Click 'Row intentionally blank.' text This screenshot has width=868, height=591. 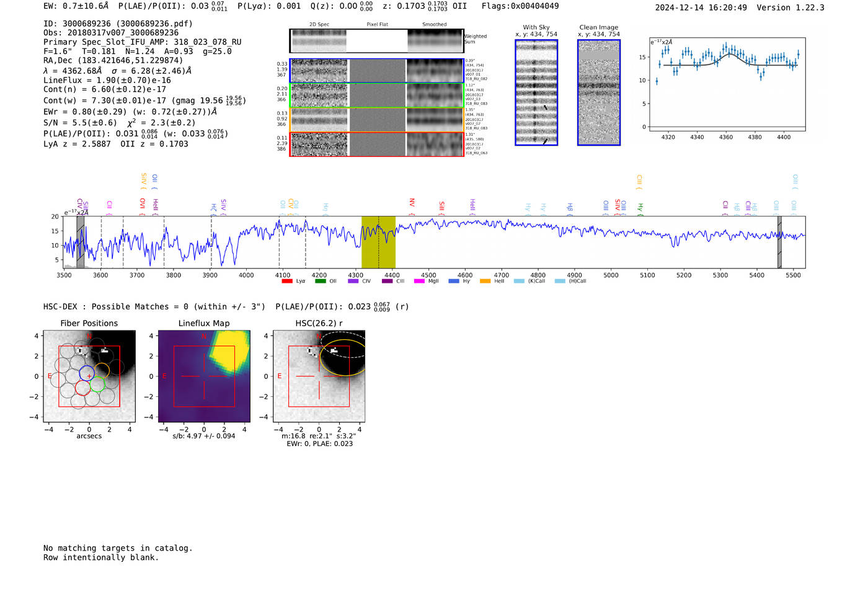[x=101, y=558]
